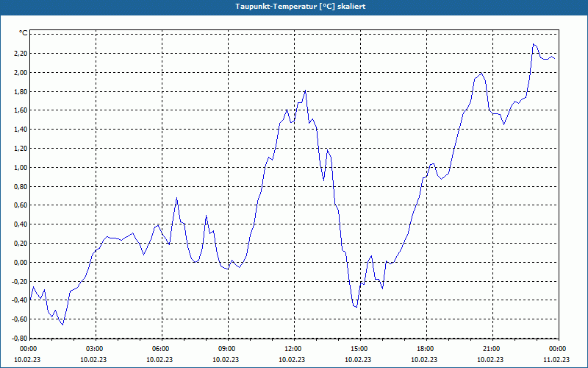Viewport: 588px width, 368px height.
Task: Select the '-0,40' y-axis label
Action: [21, 300]
